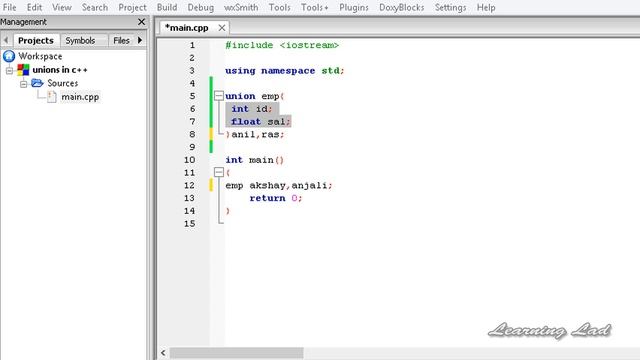Screen dimensions: 640x360
Task: Click the 'float sal;' code line
Action: click(x=260, y=122)
